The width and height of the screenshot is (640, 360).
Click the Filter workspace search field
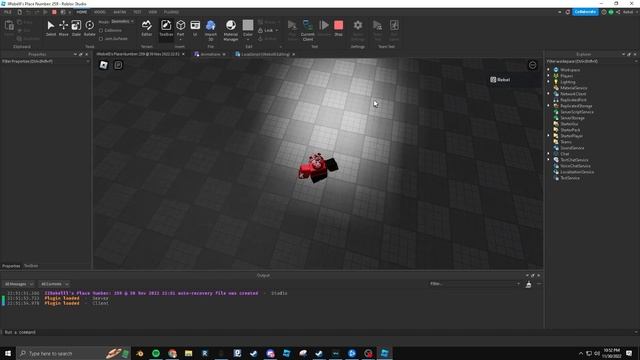pos(591,61)
